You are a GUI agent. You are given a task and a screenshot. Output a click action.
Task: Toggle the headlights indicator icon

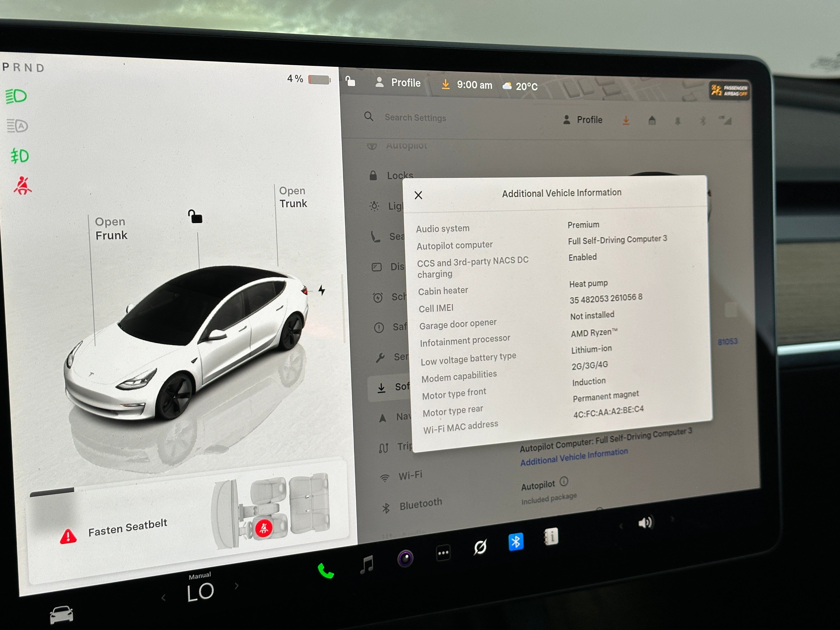(x=16, y=96)
